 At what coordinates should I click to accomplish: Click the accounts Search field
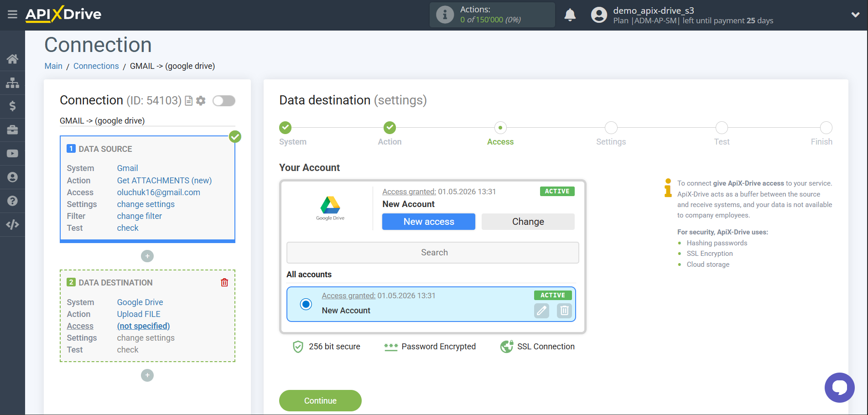(x=433, y=253)
